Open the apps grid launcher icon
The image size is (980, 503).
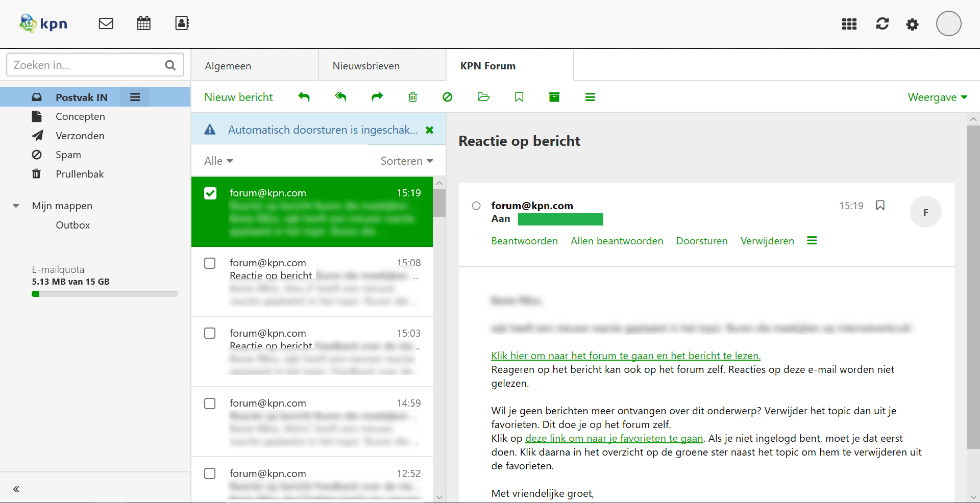tap(849, 24)
